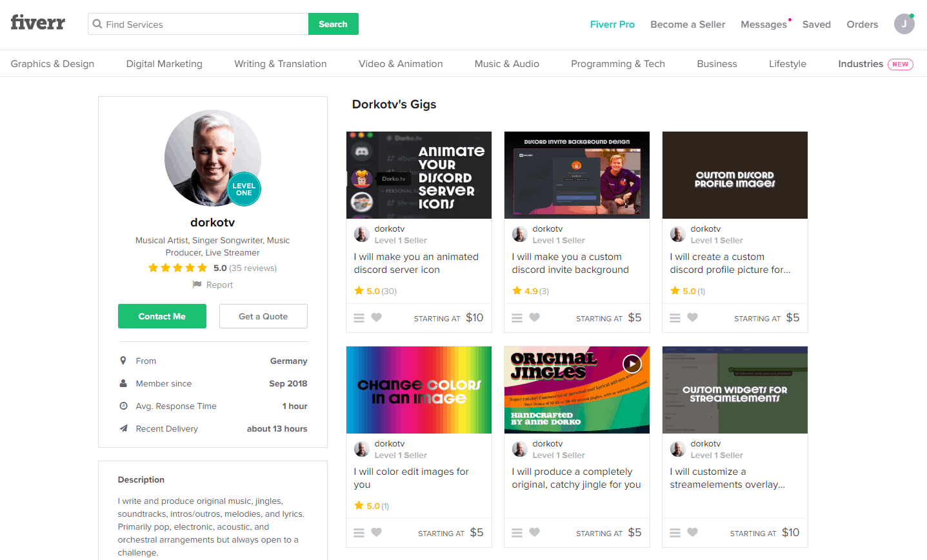Image resolution: width=927 pixels, height=560 pixels.
Task: Open Saved link
Action: [x=816, y=25]
